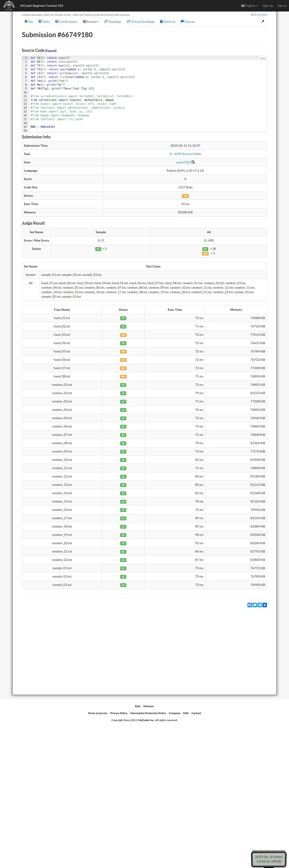Image resolution: width=289 pixels, height=868 pixels.
Task: Open the Results dropdown tab
Action: 91,22
